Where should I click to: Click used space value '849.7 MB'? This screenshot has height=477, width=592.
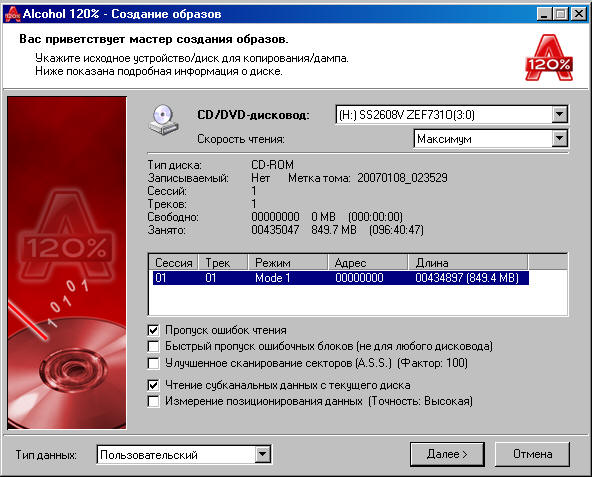[x=334, y=230]
